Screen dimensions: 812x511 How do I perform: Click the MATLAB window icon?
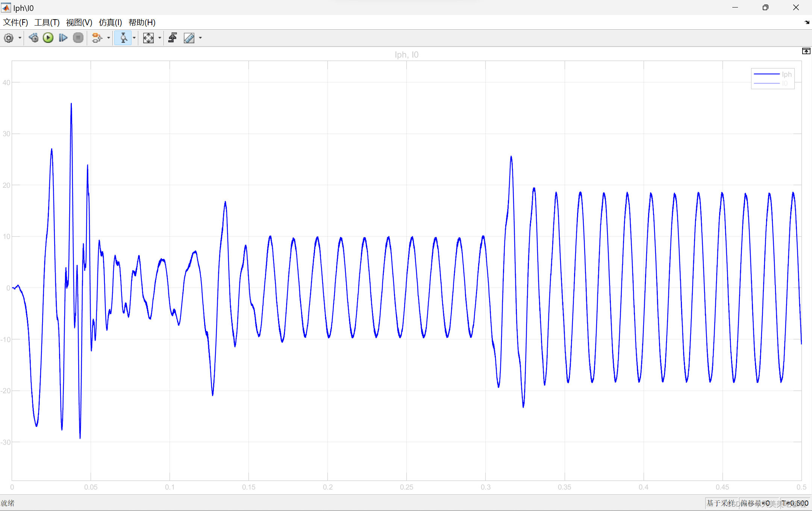coord(6,8)
